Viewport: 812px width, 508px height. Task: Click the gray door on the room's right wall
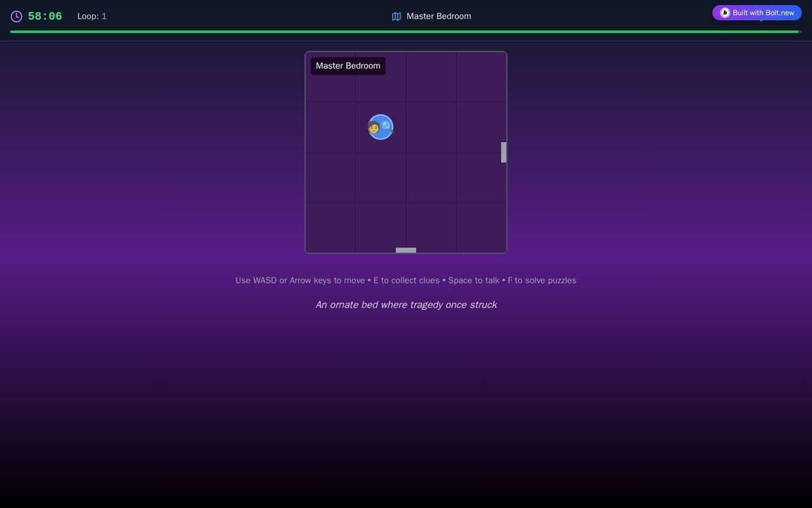(504, 152)
